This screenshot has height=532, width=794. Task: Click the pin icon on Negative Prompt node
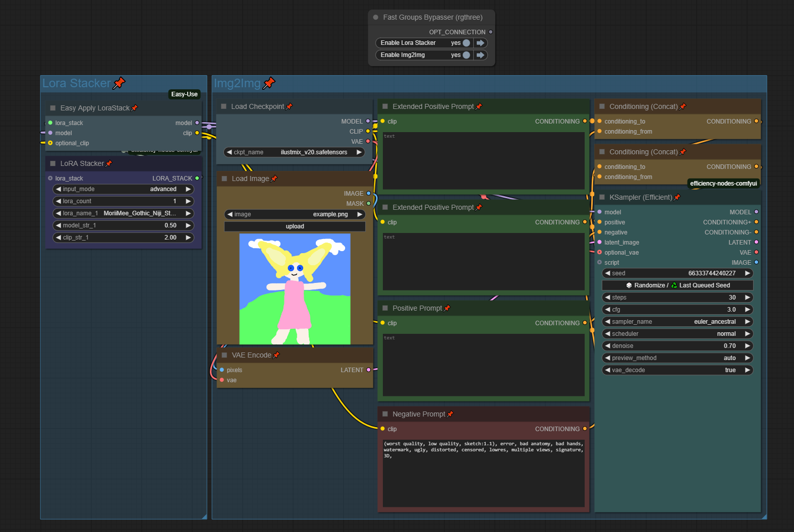click(x=450, y=415)
